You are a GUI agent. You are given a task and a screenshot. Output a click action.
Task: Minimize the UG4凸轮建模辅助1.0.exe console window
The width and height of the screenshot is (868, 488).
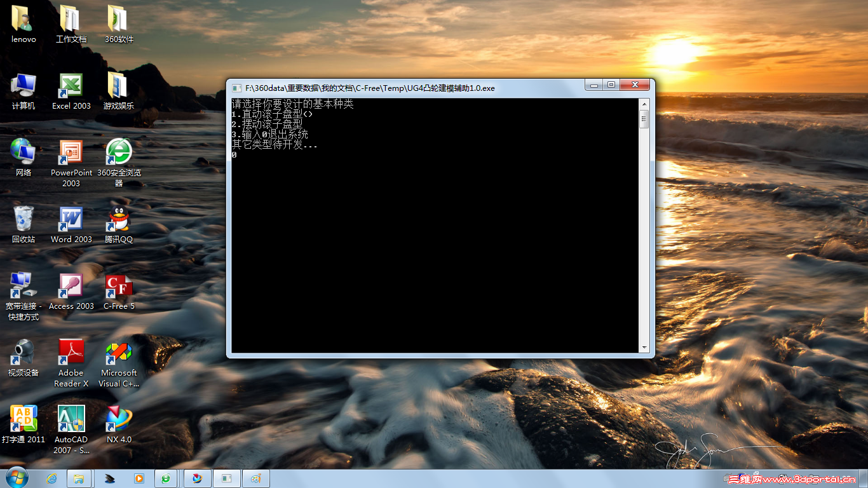pos(594,85)
